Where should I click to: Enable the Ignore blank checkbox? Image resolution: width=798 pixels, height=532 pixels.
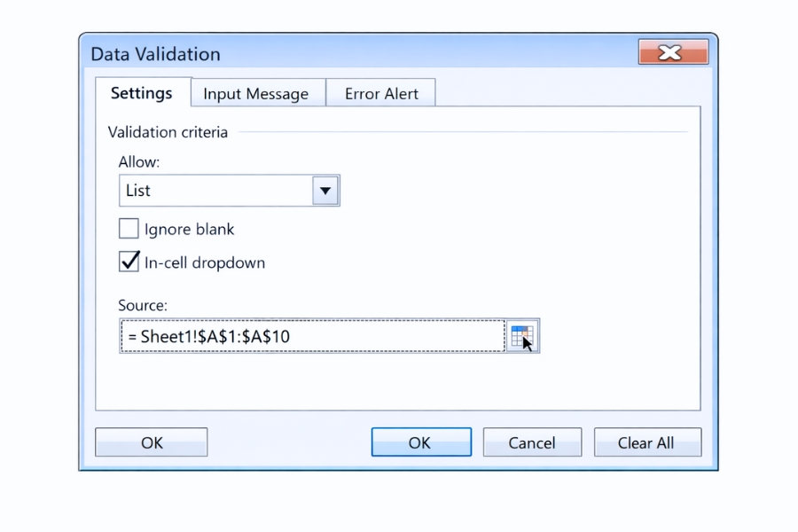tap(128, 229)
